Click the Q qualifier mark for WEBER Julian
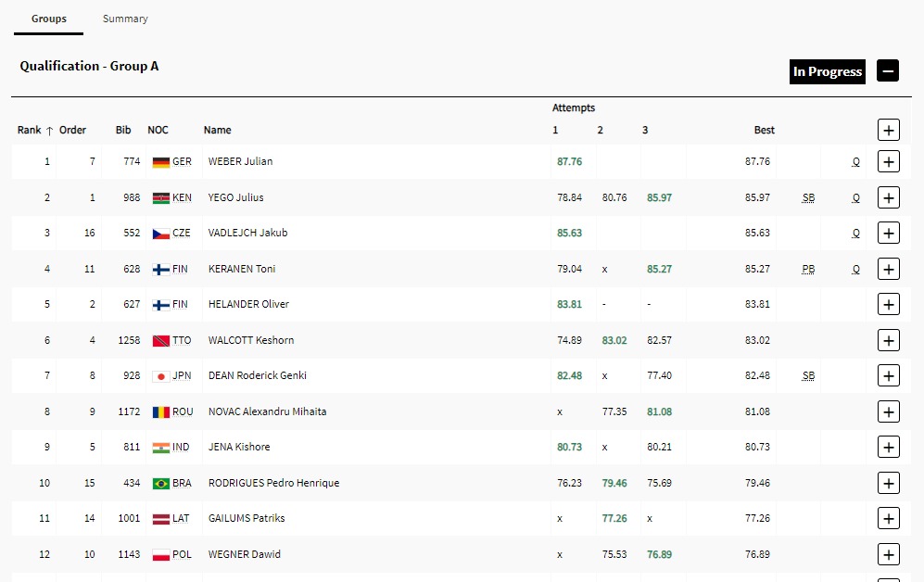The image size is (924, 582). (x=856, y=162)
